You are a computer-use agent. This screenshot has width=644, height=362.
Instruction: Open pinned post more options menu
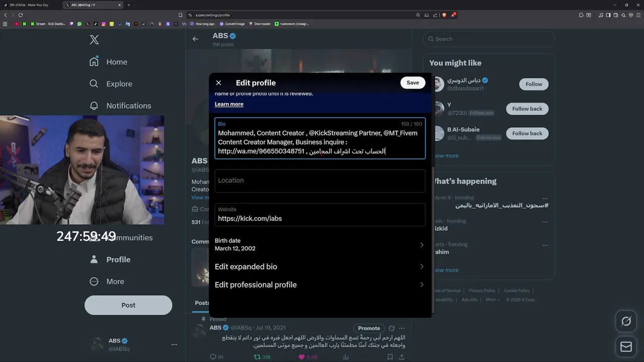pos(401,328)
